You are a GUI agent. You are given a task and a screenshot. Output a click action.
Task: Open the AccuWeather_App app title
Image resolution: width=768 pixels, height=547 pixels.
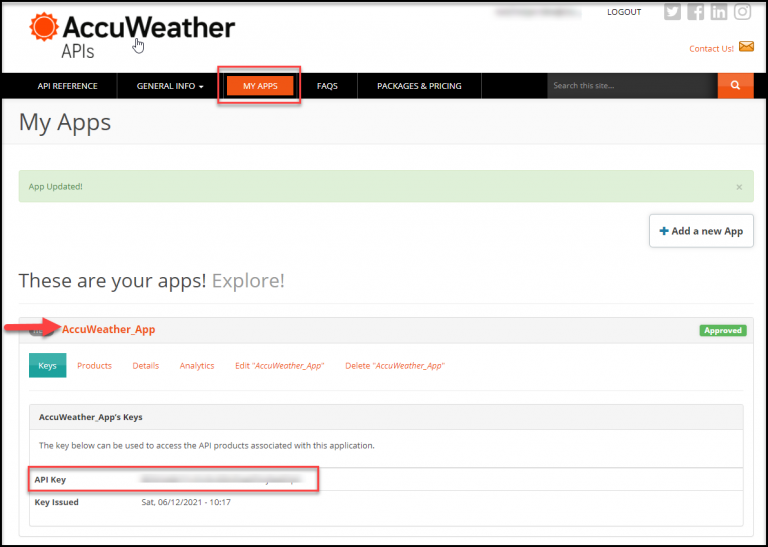[109, 329]
